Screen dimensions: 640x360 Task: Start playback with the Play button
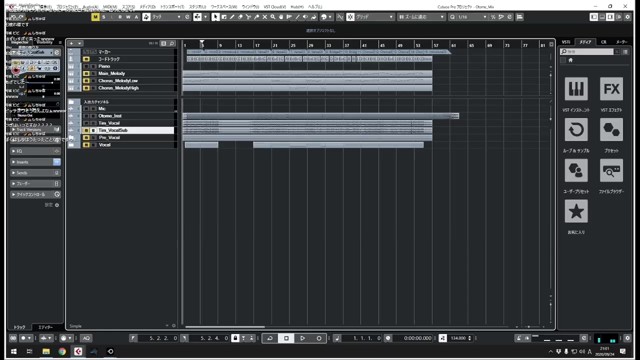pos(302,338)
